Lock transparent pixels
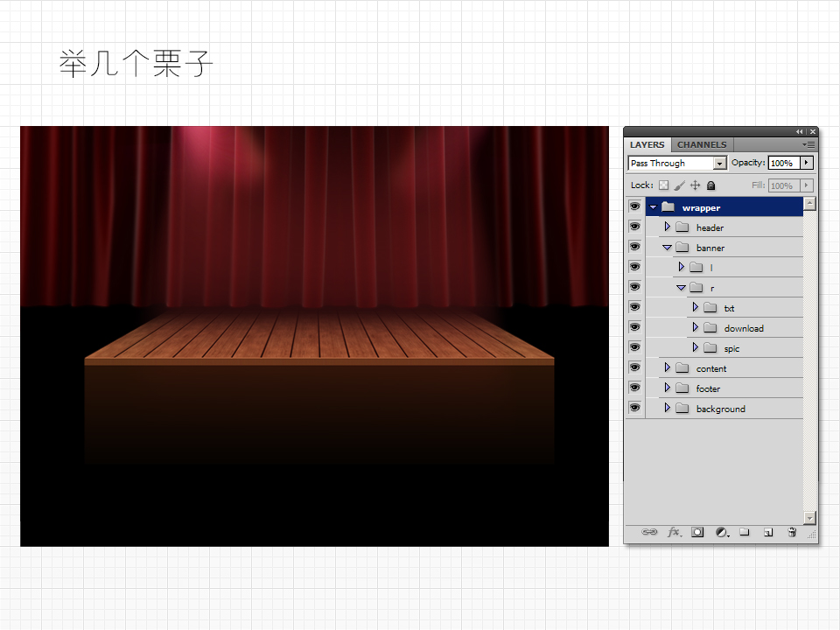The image size is (840, 630). pos(663,185)
